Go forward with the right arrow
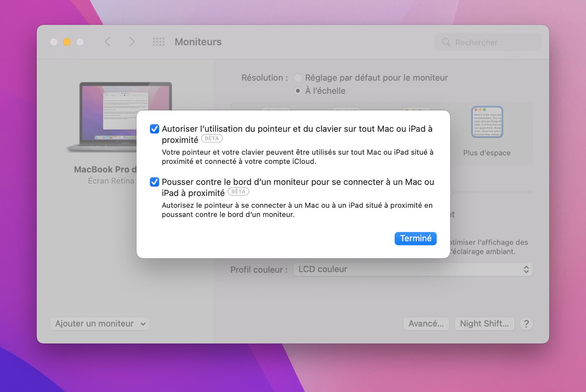Viewport: 586px width, 392px height. click(x=132, y=42)
